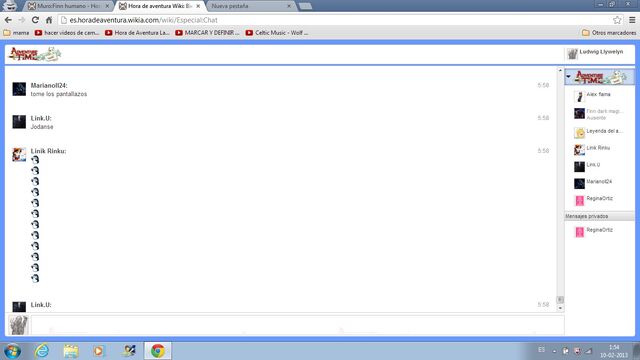Reload the page with the refresh icon
This screenshot has height=360, width=640.
point(35,20)
